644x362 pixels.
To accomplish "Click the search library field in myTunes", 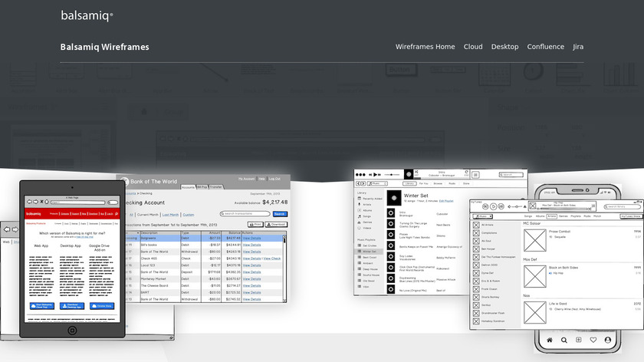I will coord(623,206).
